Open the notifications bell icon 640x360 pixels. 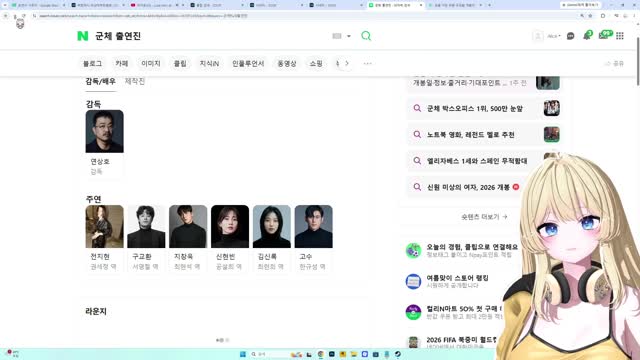[587, 36]
